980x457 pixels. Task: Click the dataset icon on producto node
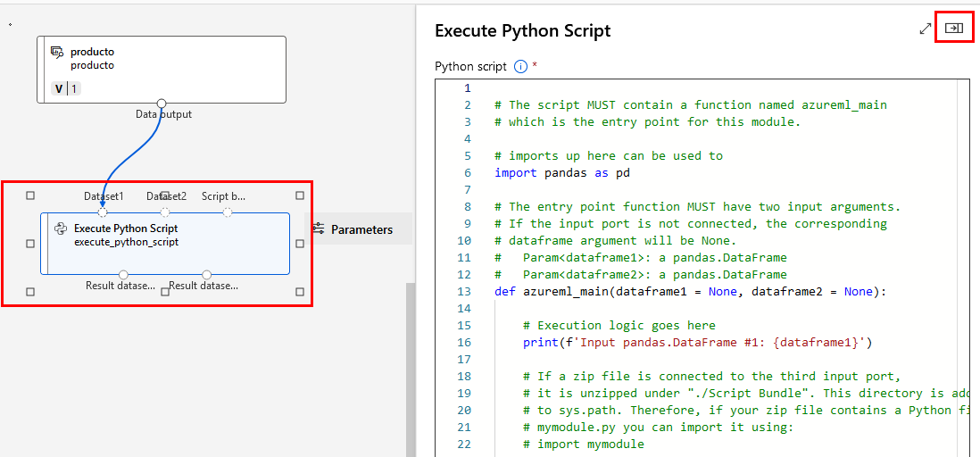click(57, 52)
